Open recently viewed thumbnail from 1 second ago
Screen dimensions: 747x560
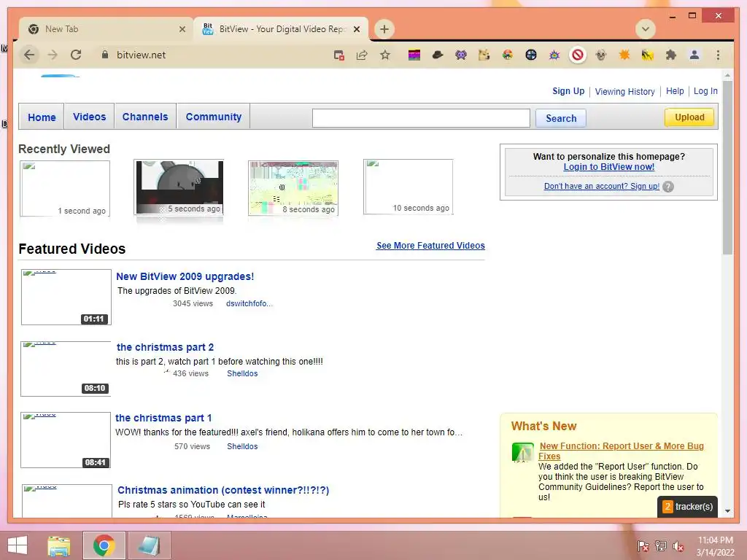[65, 189]
